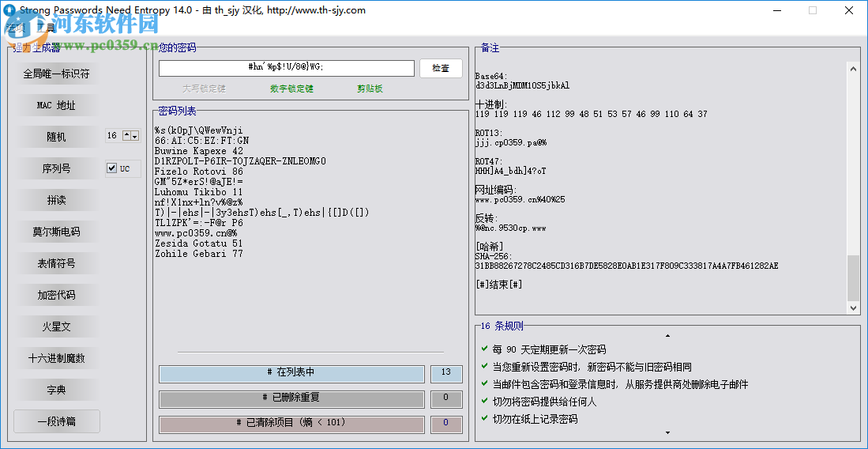Image resolution: width=868 pixels, height=449 pixels.
Task: Click the [#]结束[#] line in notes
Action: [499, 285]
